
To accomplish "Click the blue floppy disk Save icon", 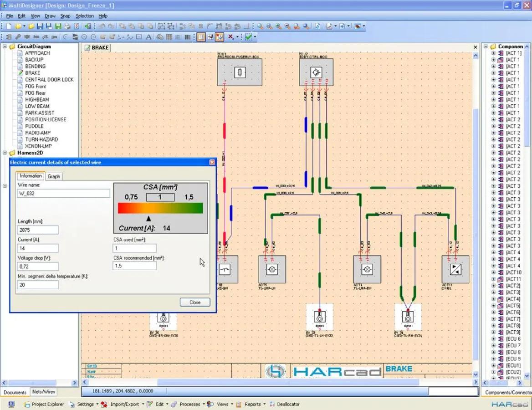I will [40, 26].
